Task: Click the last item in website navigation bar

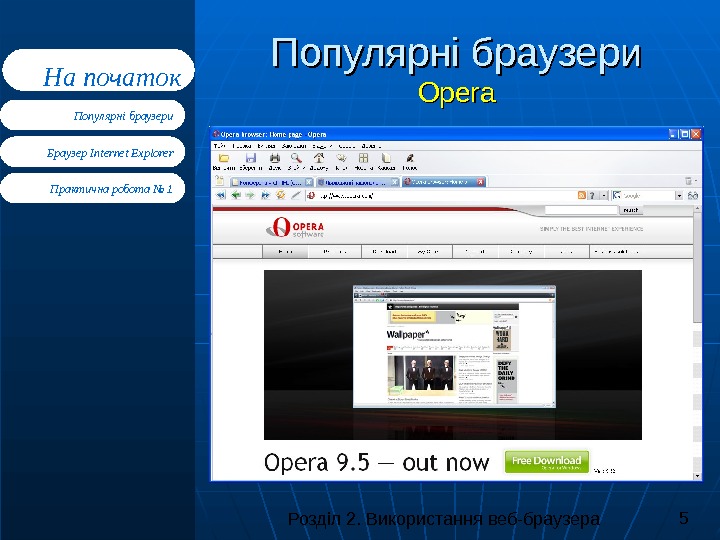Action: pos(616,252)
